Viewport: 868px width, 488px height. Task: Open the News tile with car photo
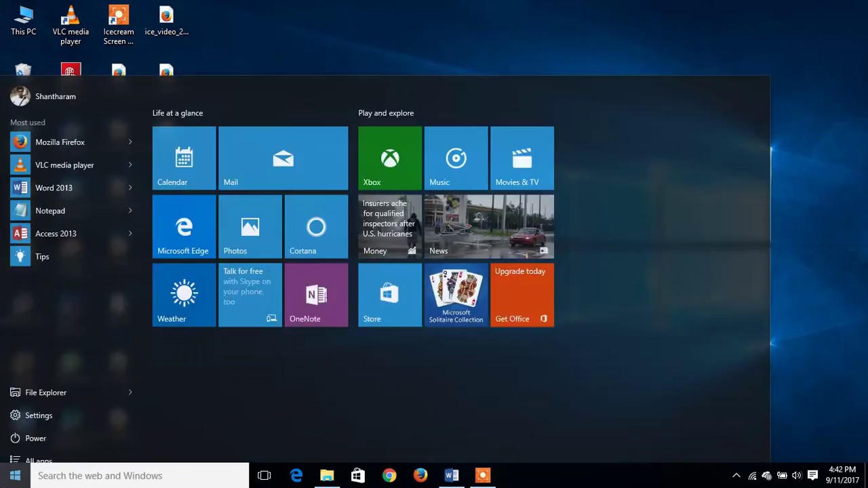489,227
